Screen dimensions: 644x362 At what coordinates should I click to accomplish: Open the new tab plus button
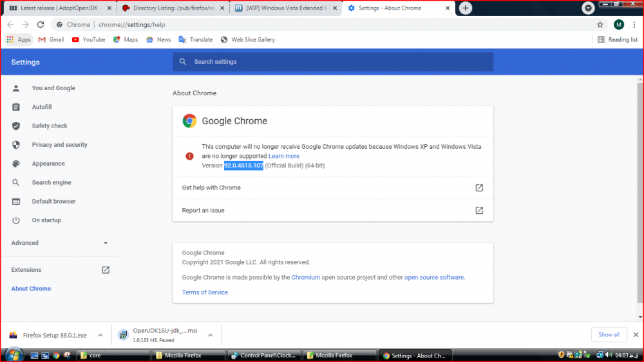tap(466, 8)
